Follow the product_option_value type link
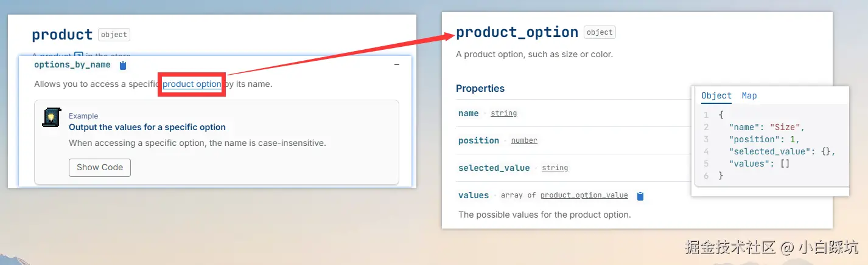The height and width of the screenshot is (265, 868). [x=584, y=195]
